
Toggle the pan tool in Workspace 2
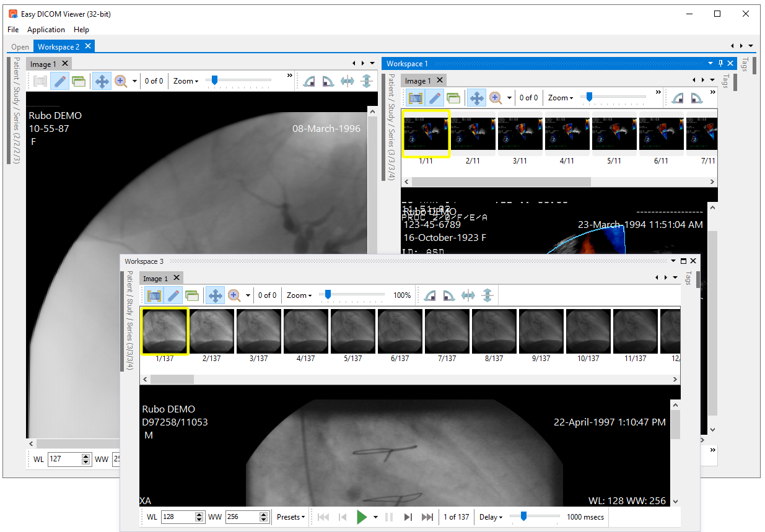[x=102, y=81]
